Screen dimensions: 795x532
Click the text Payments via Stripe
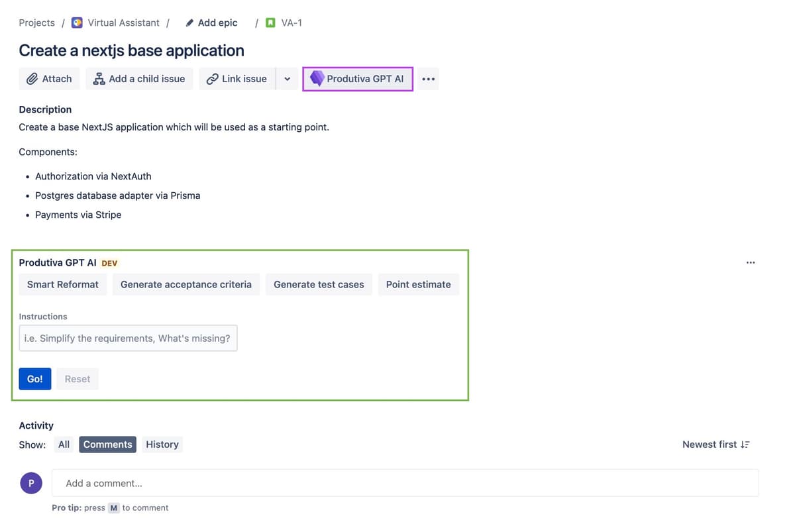[x=78, y=215]
